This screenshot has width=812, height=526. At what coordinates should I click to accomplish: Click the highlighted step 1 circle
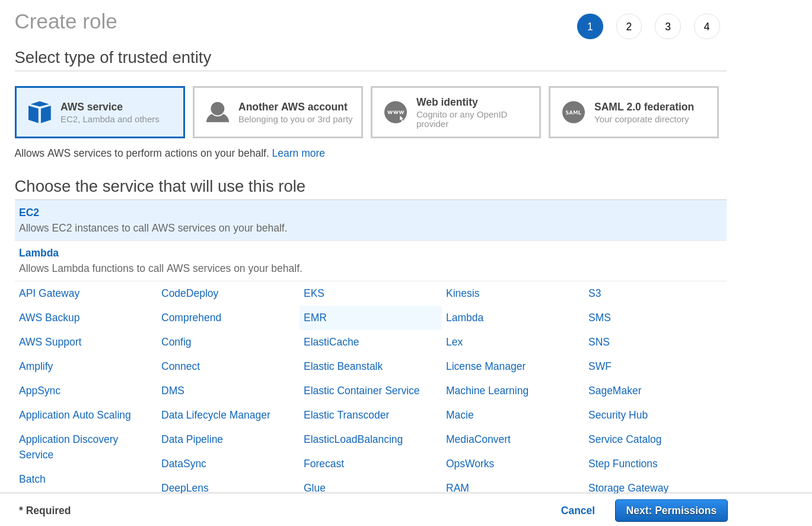[x=590, y=26]
